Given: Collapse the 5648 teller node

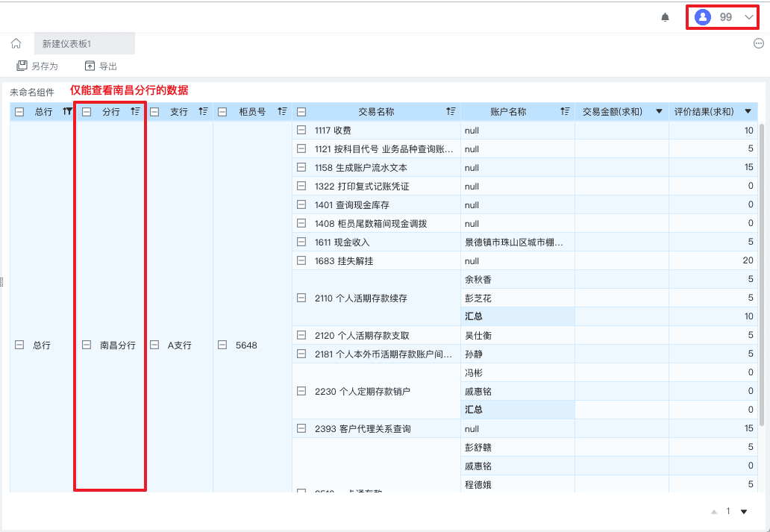Looking at the screenshot, I should [x=222, y=345].
